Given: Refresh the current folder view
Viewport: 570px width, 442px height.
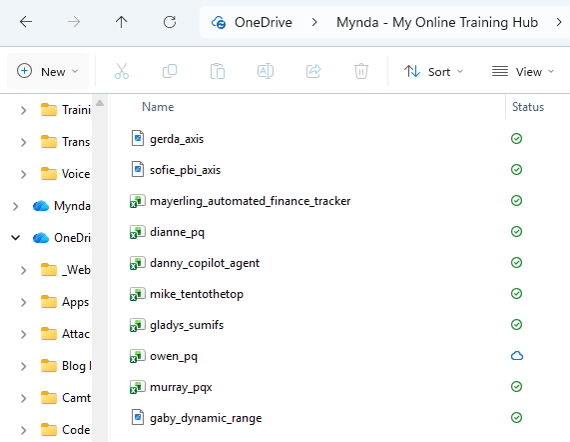Looking at the screenshot, I should [169, 22].
